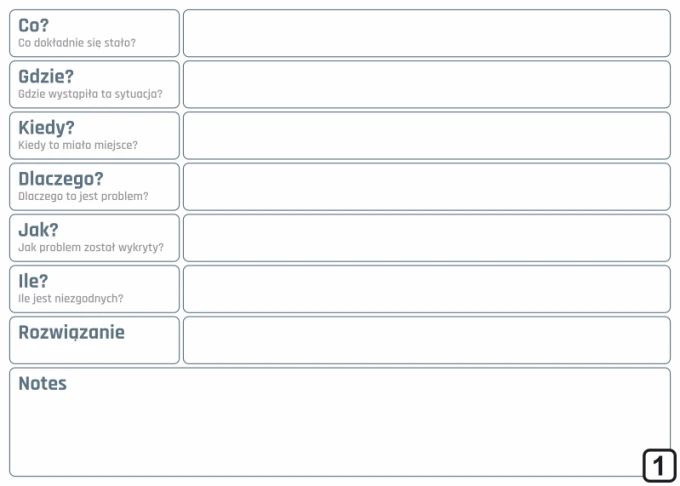The height and width of the screenshot is (486, 680).
Task: Select the Kiedy? label box
Action: tap(94, 135)
